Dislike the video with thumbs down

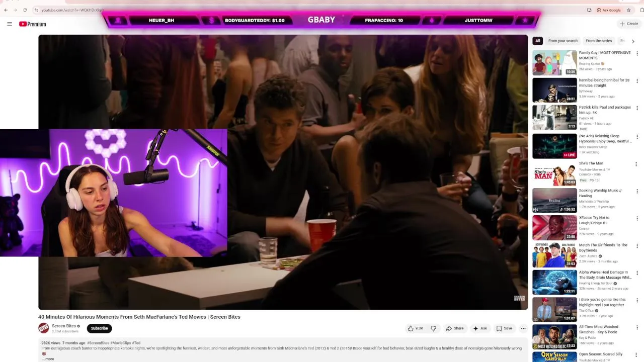[433, 328]
